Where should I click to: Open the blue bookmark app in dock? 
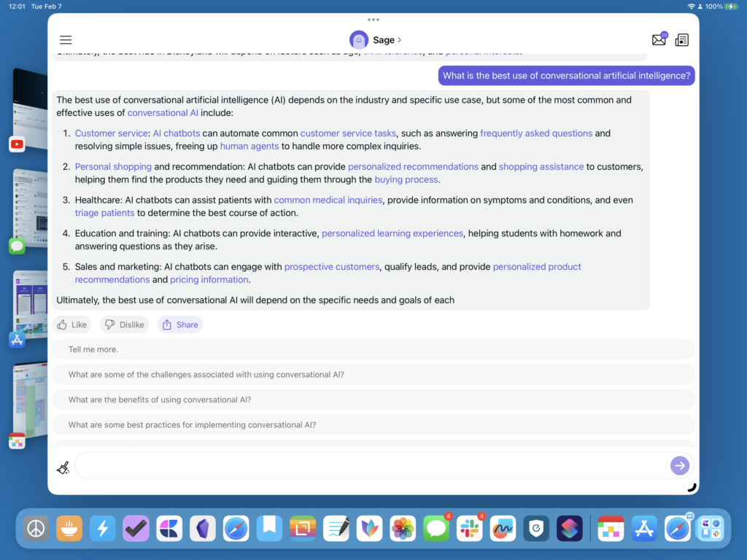(x=269, y=529)
